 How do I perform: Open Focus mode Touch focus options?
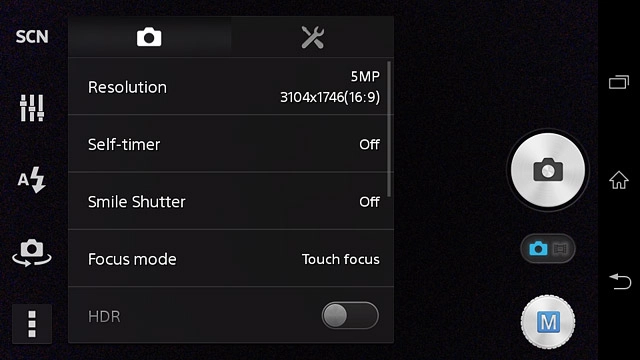coord(231,258)
